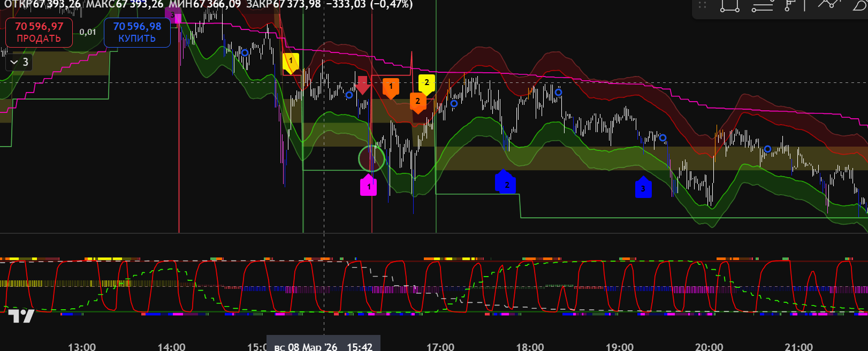Select the magenta marker labeled 1
Viewport: 868px width, 351px height.
point(368,186)
